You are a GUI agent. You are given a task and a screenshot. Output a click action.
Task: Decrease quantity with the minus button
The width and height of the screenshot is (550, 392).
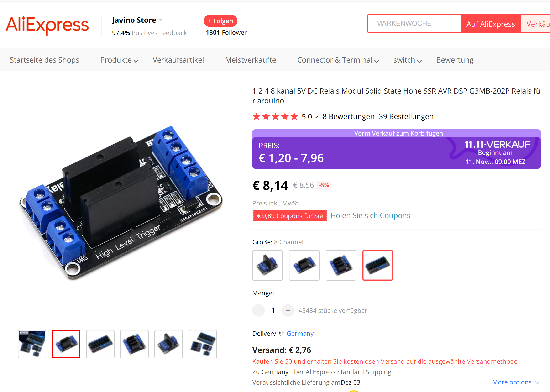pos(258,310)
